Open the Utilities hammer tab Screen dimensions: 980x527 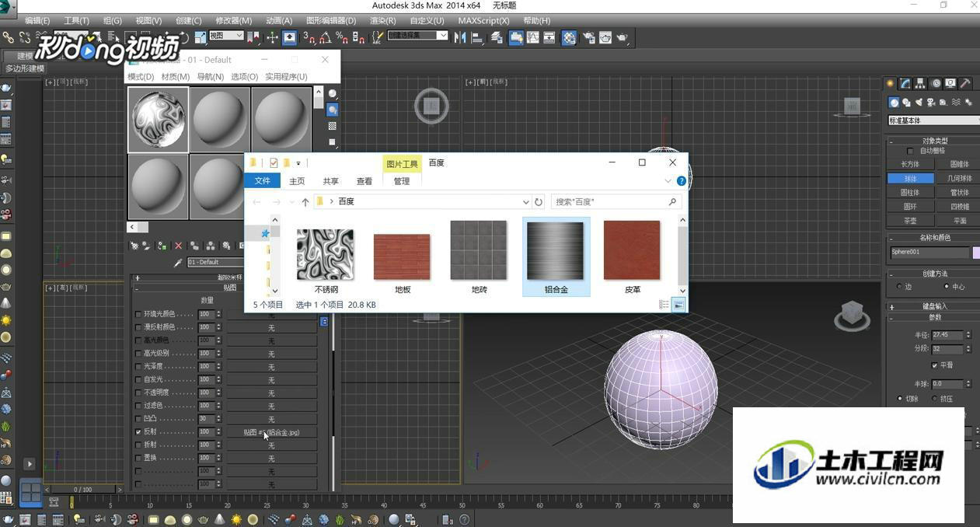[965, 83]
